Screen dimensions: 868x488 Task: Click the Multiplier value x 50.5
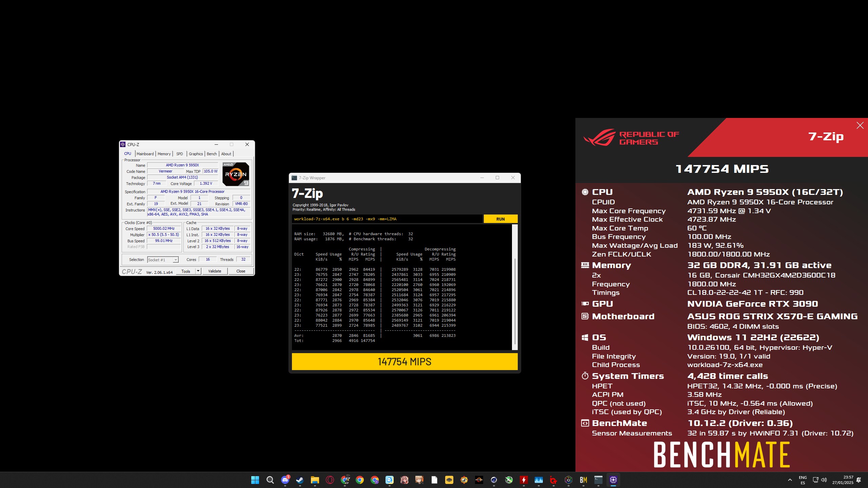(164, 235)
